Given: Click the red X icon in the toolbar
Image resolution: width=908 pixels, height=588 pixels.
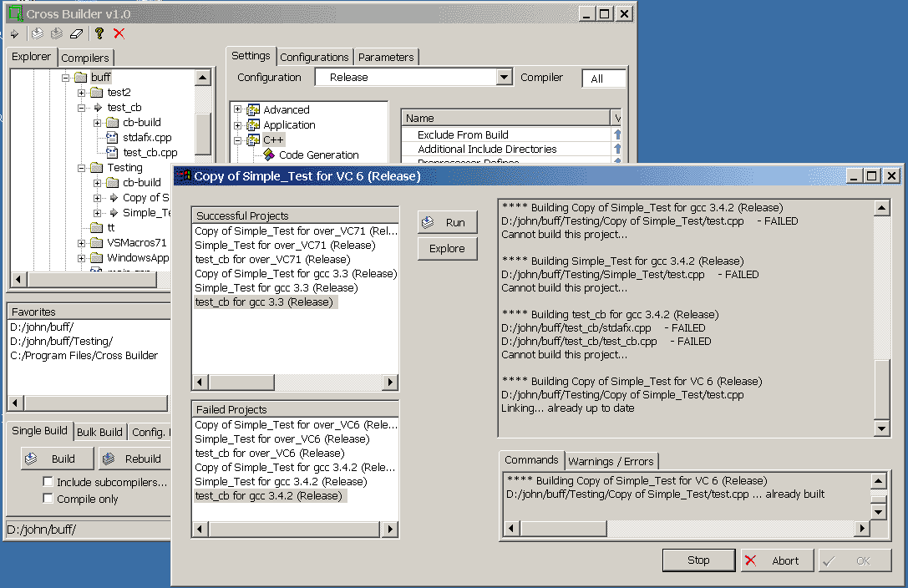Looking at the screenshot, I should [119, 34].
